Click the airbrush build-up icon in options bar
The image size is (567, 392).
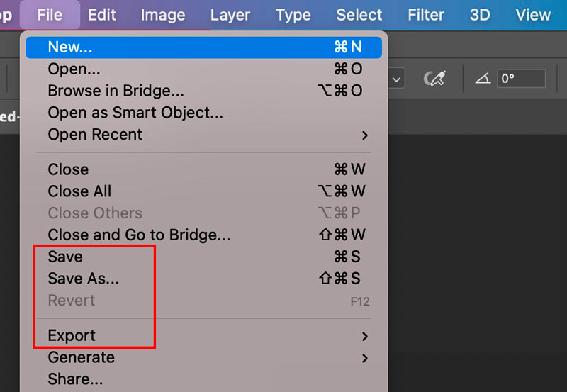[434, 79]
